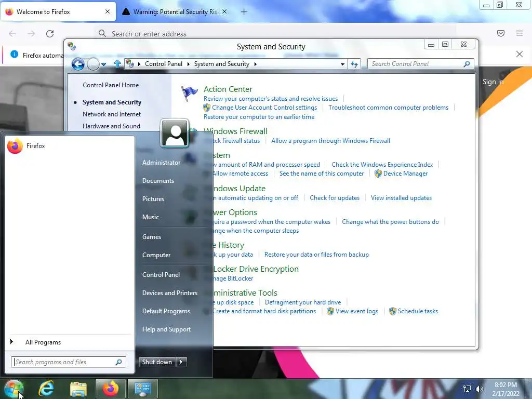The width and height of the screenshot is (532, 399).
Task: Go up one level in Control Panel
Action: pyautogui.click(x=117, y=64)
